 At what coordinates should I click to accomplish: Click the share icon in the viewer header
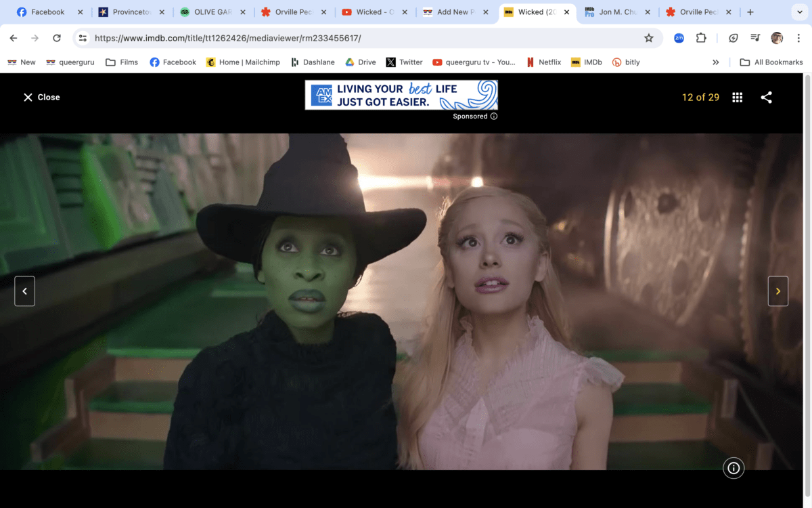point(766,98)
